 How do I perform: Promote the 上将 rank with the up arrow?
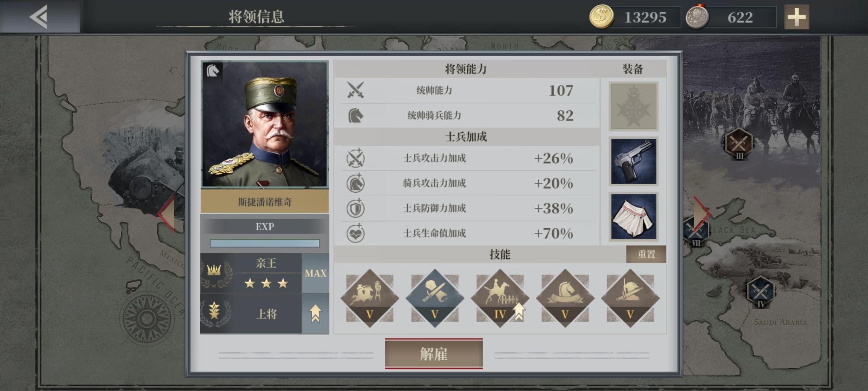pyautogui.click(x=315, y=314)
